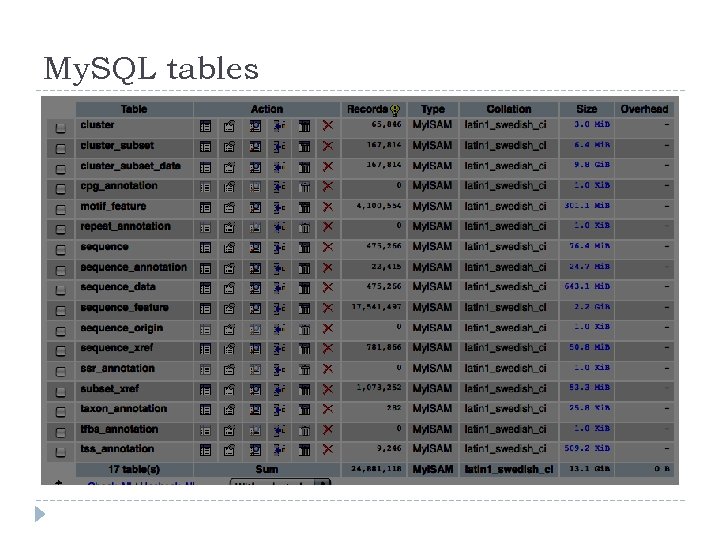
Task: Browse the cluster_subset table
Action: point(205,146)
